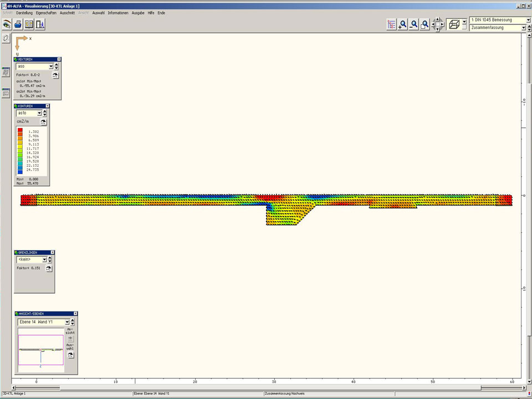The height and width of the screenshot is (399, 532).
Task: Click the plane preview thumbnail in Ansicht/Ebenen
Action: coord(40,350)
